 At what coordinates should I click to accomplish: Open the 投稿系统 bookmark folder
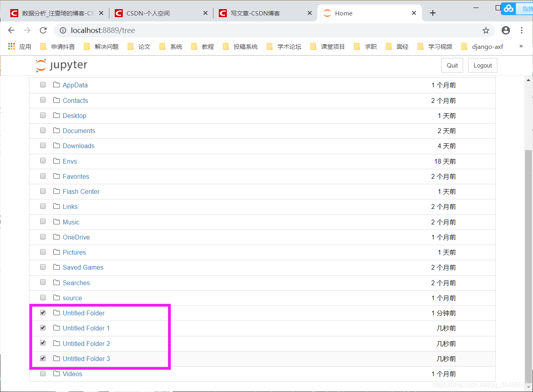(x=240, y=46)
